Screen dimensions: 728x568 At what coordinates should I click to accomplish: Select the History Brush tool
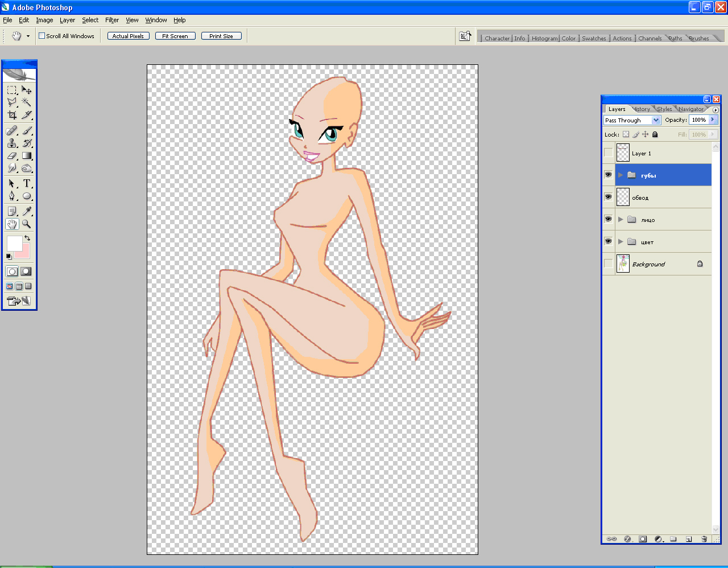(x=27, y=143)
